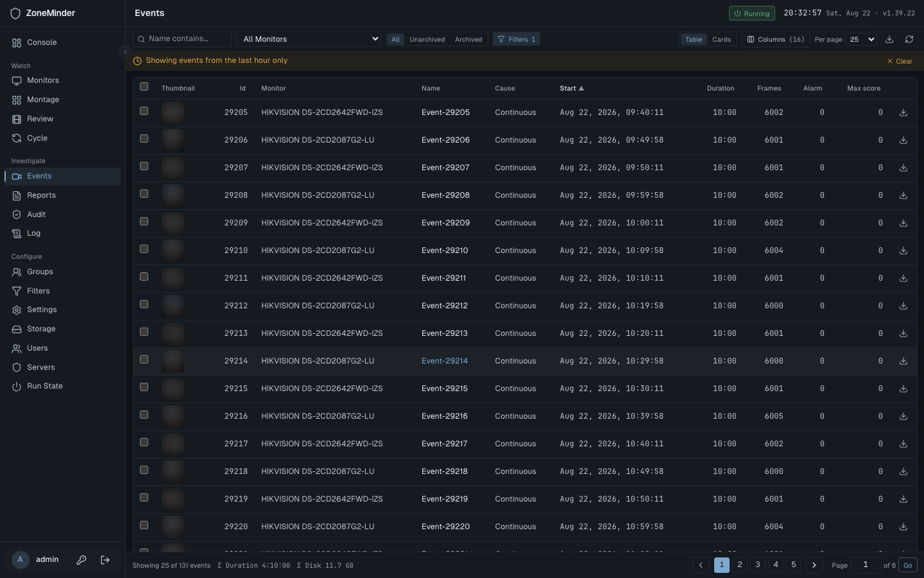Click the Name contains search field

(182, 39)
